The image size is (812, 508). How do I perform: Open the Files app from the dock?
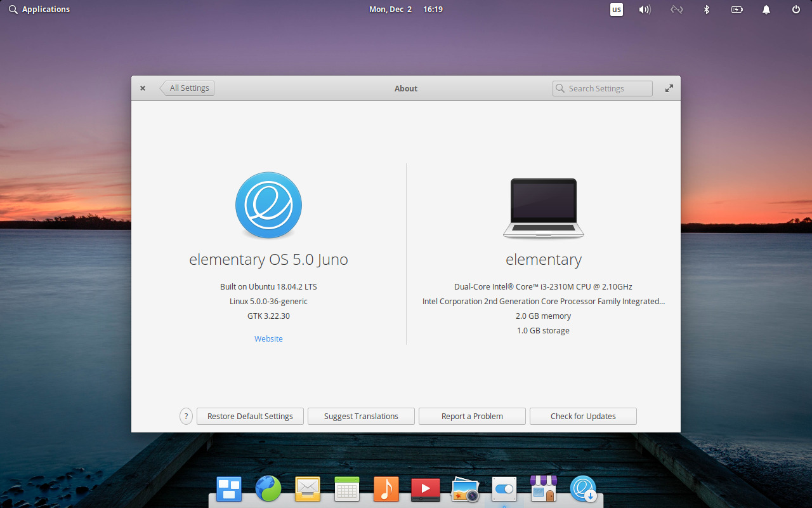pos(228,489)
